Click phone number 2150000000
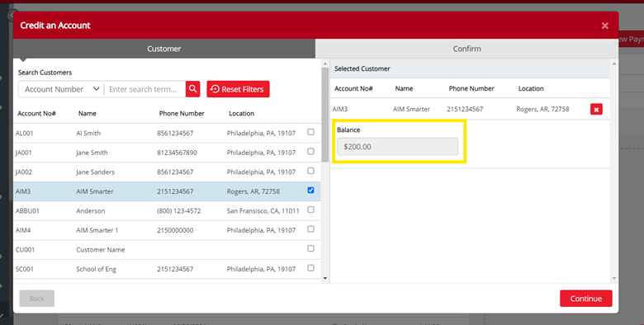The height and width of the screenshot is (325, 644). [175, 230]
